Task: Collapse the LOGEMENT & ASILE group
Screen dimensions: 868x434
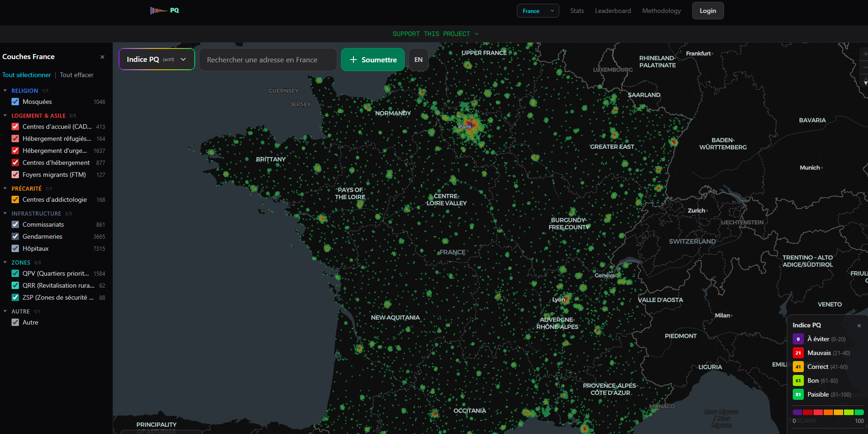Action: (x=5, y=116)
